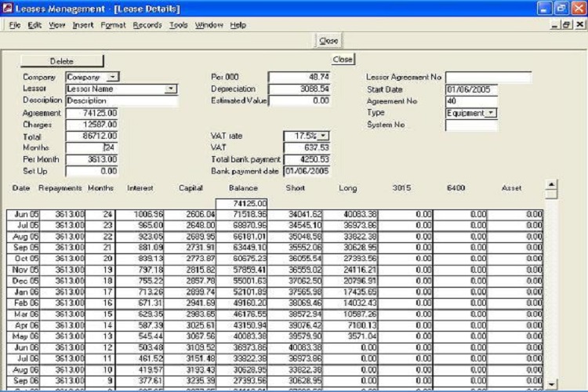This screenshot has height=392, width=588.
Task: Open the Insert menu
Action: (83, 25)
